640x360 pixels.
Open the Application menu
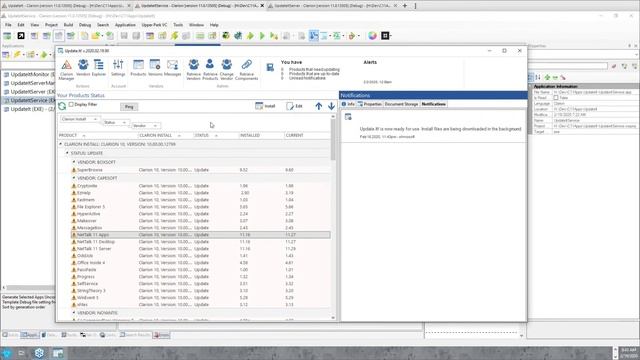[125, 25]
